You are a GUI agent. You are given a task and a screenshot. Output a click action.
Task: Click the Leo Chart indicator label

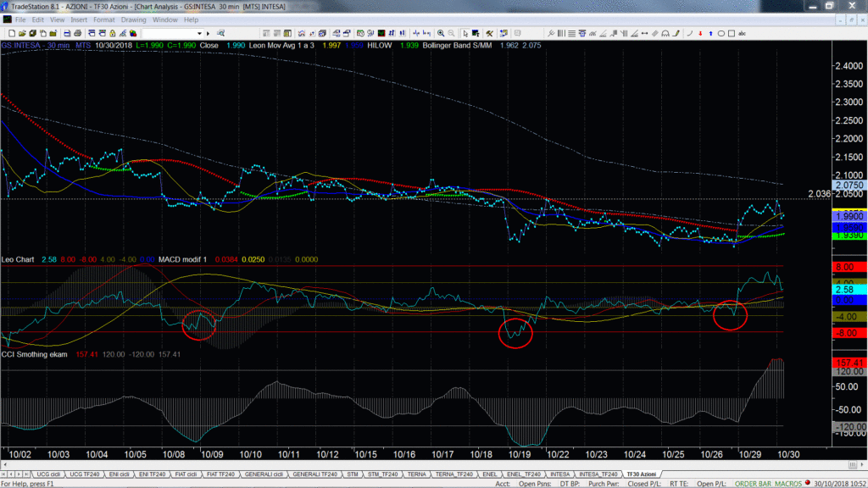[x=18, y=259]
